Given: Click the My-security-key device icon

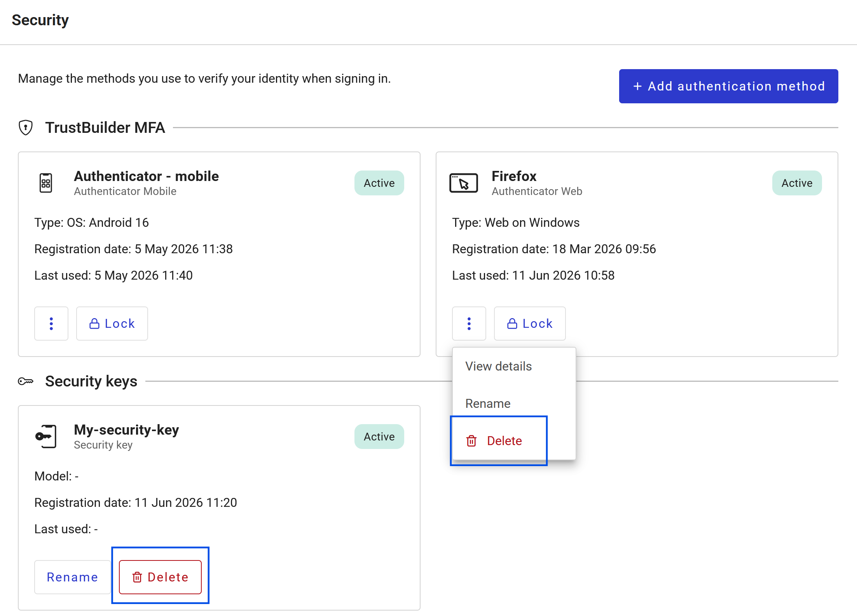Looking at the screenshot, I should pyautogui.click(x=46, y=437).
